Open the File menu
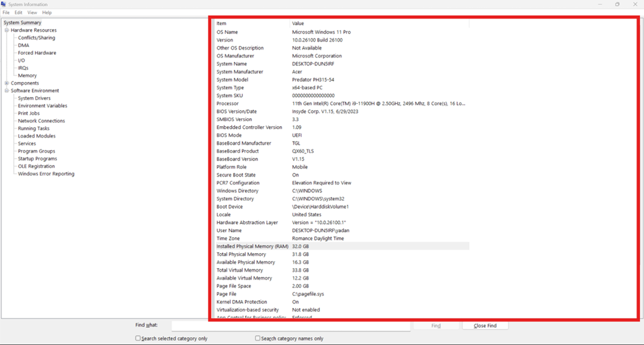Viewport: 644px width, 345px height. (6, 13)
